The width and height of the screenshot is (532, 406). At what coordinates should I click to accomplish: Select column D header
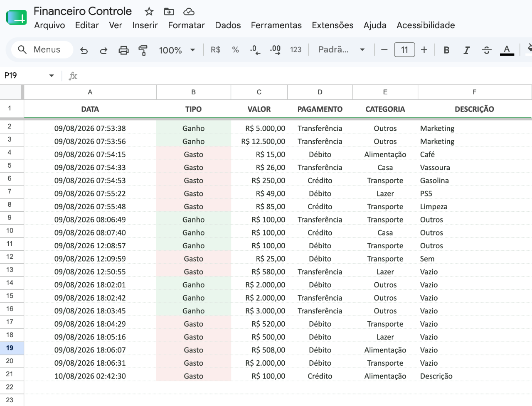(320, 92)
